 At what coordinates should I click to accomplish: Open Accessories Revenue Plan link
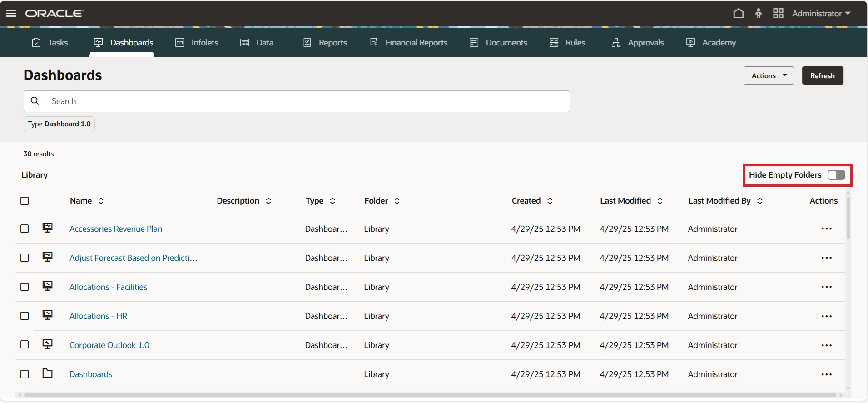[x=116, y=229]
